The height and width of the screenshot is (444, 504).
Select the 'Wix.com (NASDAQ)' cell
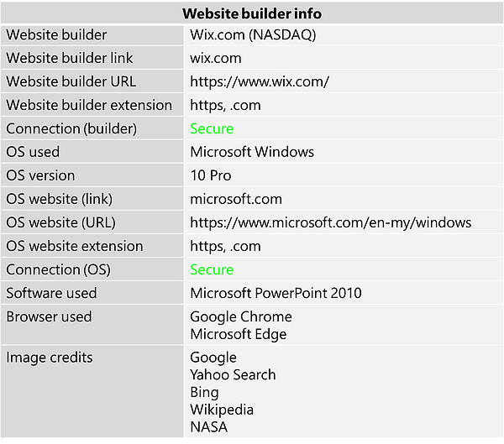click(x=253, y=35)
